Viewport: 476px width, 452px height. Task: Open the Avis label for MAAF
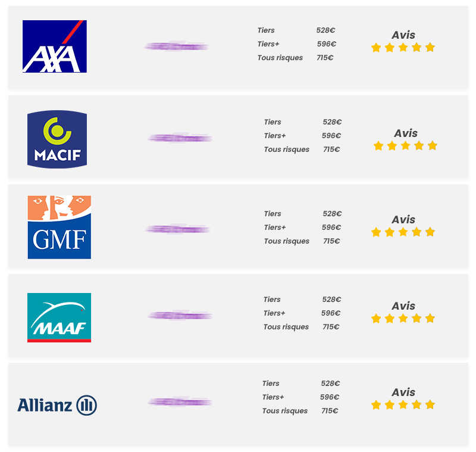coord(403,306)
